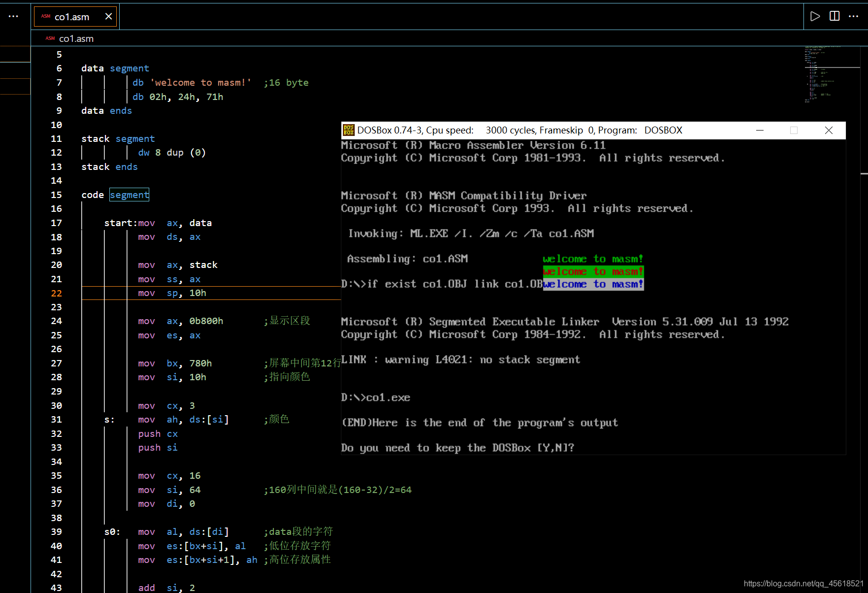Click 'Segmented Executable Linker' line in DOSBox
The height and width of the screenshot is (593, 868).
pyautogui.click(x=565, y=322)
